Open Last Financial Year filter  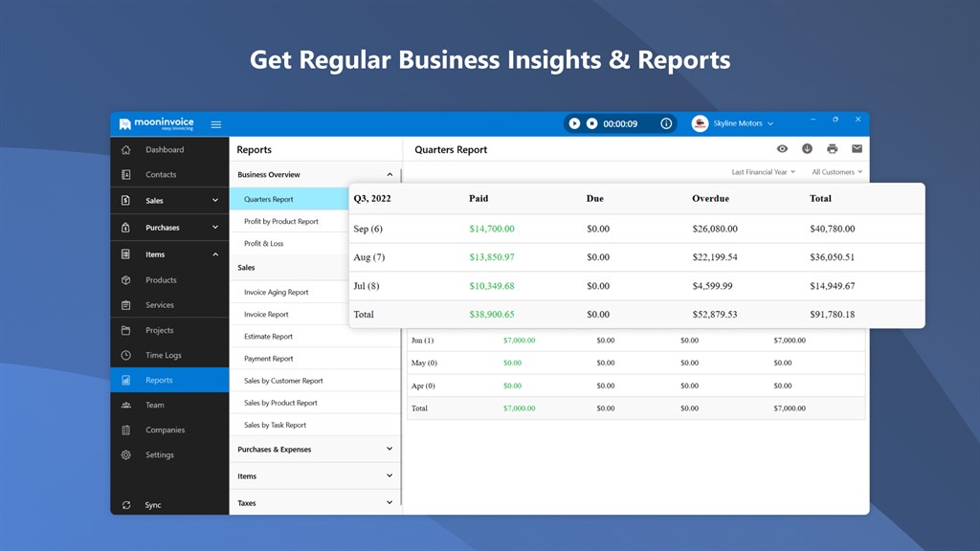click(x=763, y=172)
